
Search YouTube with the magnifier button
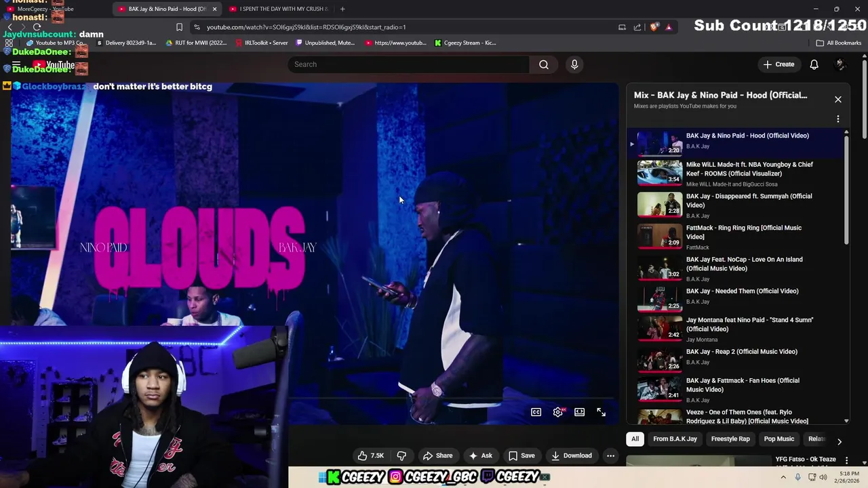coord(544,64)
